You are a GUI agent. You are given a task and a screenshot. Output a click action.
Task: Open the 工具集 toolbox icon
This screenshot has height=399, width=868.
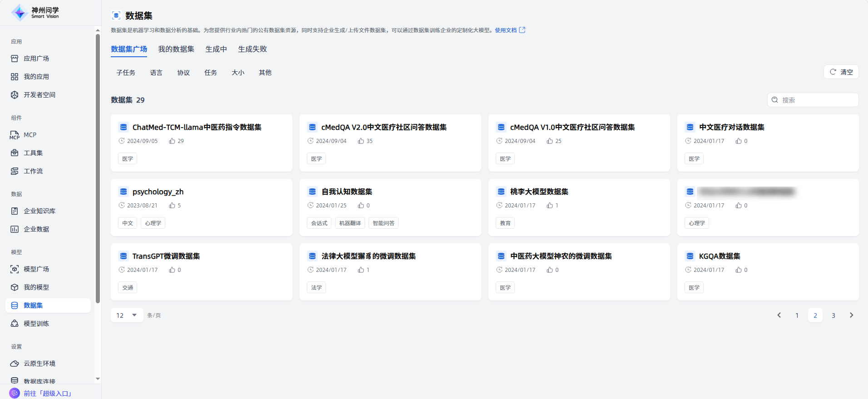coord(15,153)
